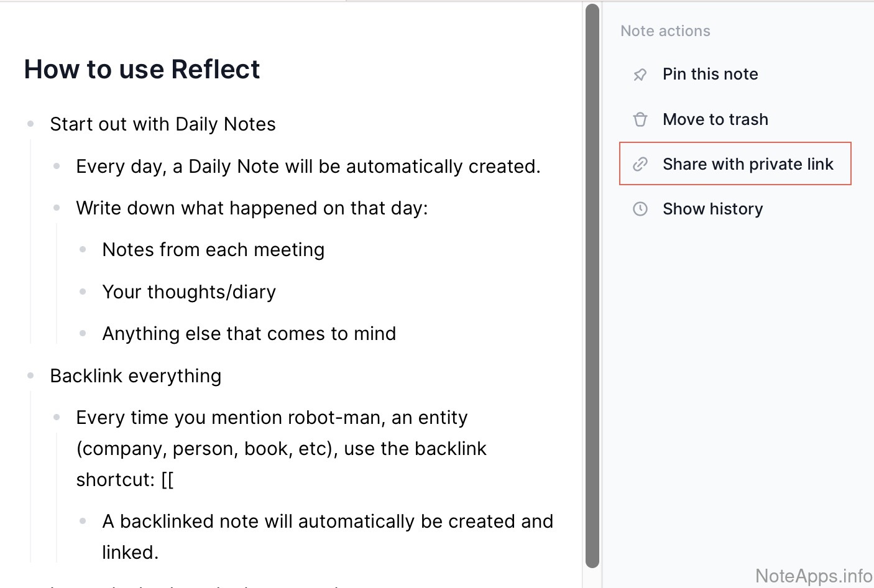874x588 pixels.
Task: Collapse the 'Write down what happened' bullet
Action: point(57,208)
